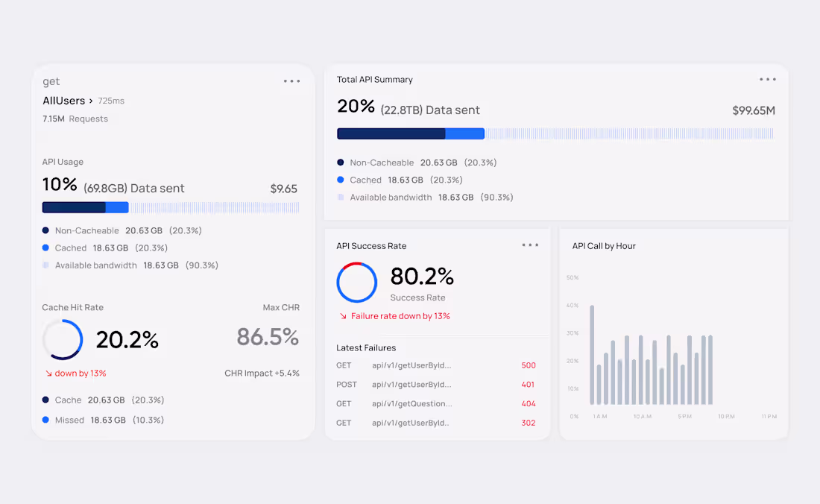
Task: Click the 5 P.M axis label
Action: pyautogui.click(x=685, y=417)
